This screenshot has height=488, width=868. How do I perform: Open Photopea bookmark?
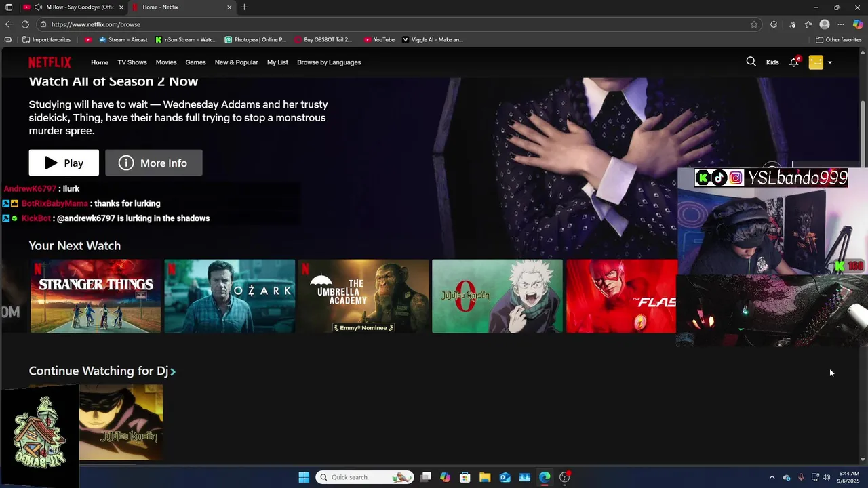[256, 39]
